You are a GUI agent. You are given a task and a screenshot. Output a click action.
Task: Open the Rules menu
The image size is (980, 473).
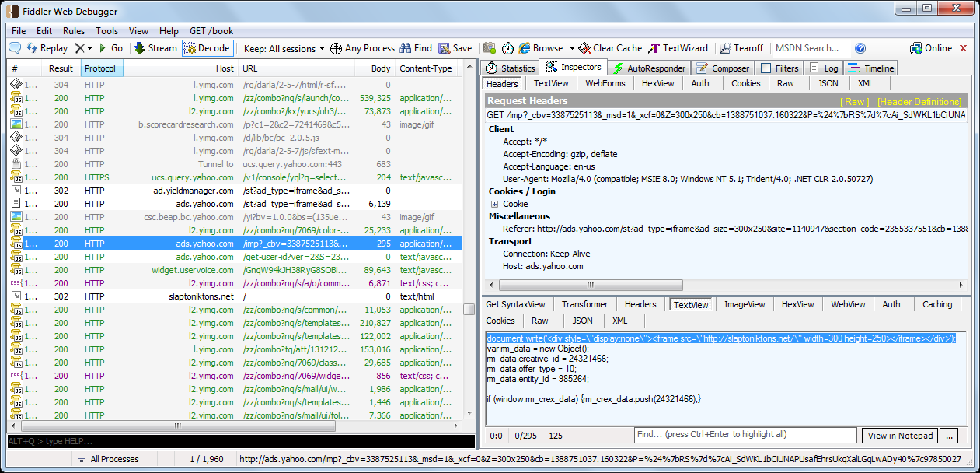pyautogui.click(x=74, y=31)
